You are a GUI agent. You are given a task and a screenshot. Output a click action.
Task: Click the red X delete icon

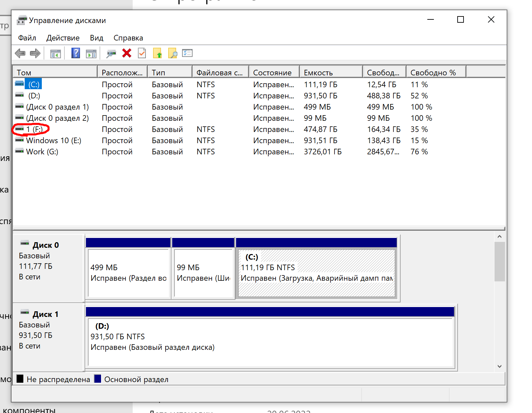(x=127, y=53)
